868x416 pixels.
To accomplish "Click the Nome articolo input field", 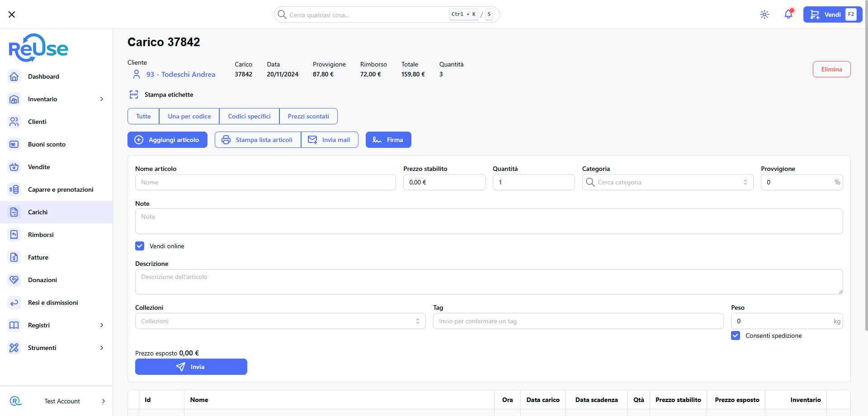I will coord(265,182).
